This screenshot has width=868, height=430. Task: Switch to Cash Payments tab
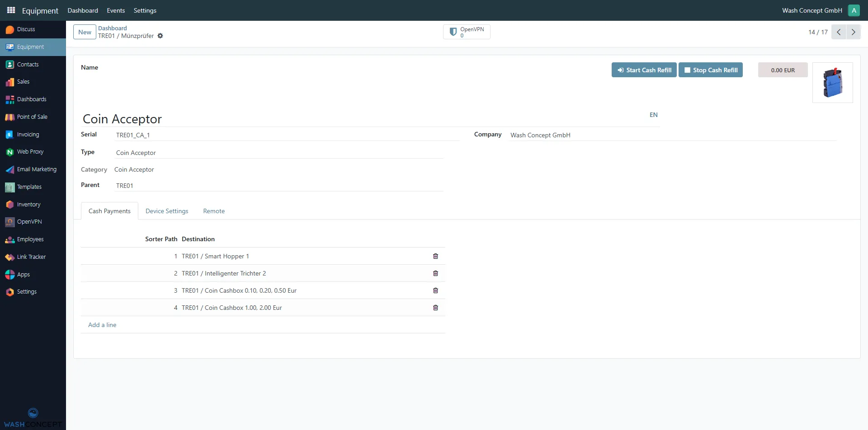click(109, 211)
